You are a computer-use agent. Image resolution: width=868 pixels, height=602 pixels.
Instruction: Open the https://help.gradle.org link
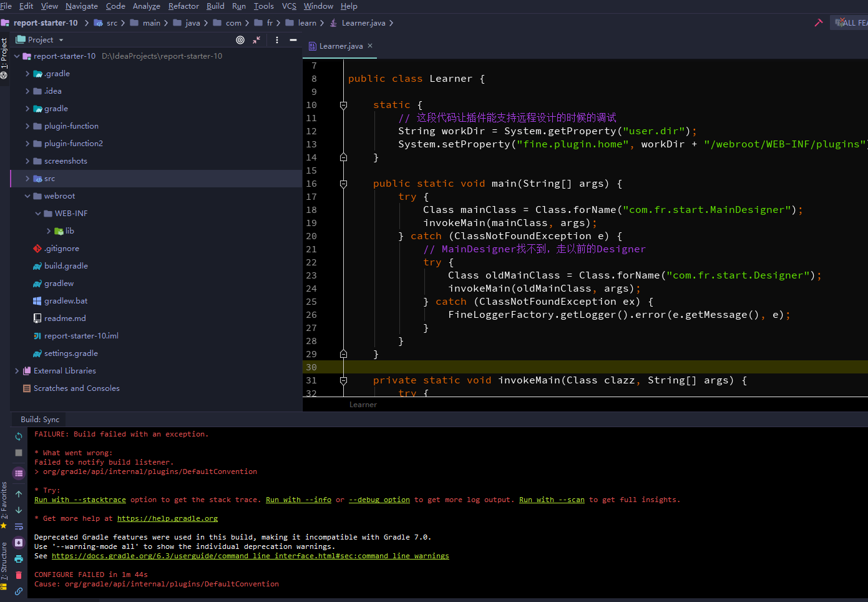click(x=167, y=518)
